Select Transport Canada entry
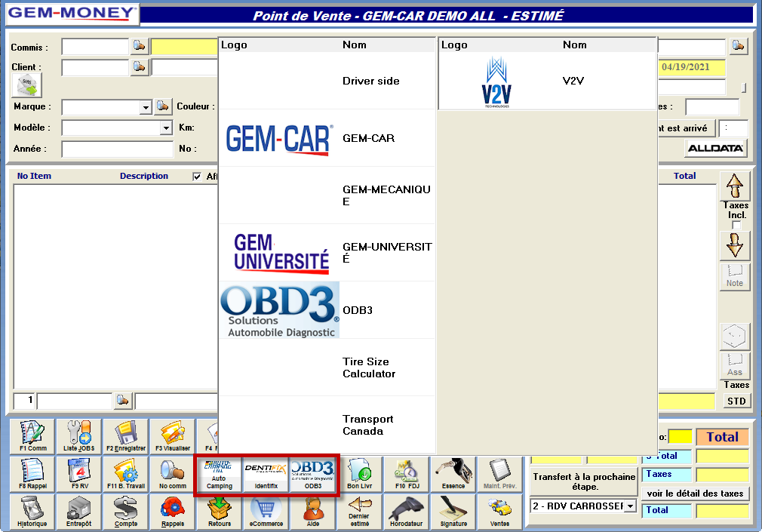 (x=327, y=425)
